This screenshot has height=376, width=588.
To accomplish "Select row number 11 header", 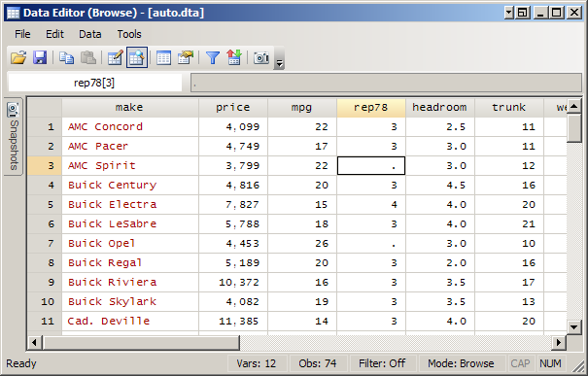I will 45,322.
